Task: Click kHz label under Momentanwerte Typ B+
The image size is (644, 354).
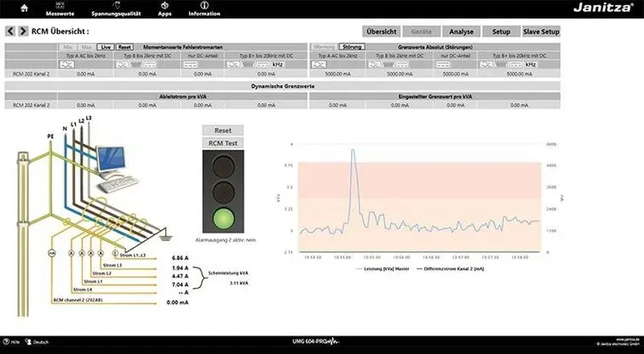Action: point(278,64)
